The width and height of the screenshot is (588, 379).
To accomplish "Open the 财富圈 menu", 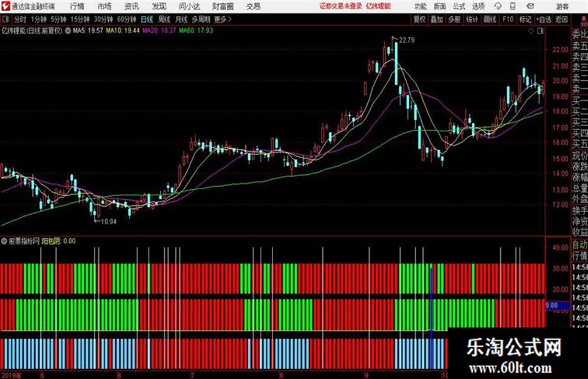I will click(x=223, y=6).
